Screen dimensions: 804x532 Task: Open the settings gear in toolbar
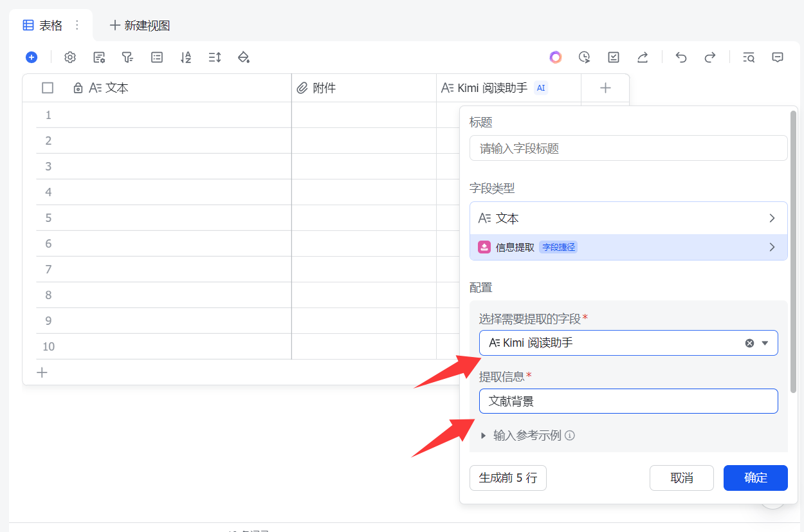[x=70, y=57]
